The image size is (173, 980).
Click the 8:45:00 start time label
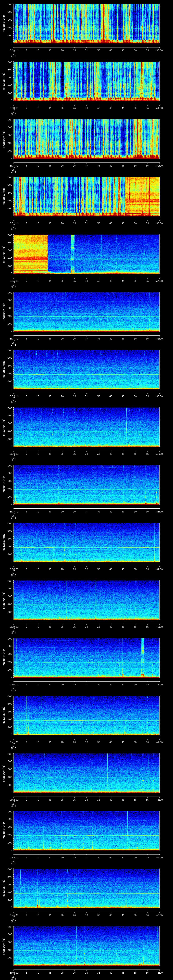[14, 972]
